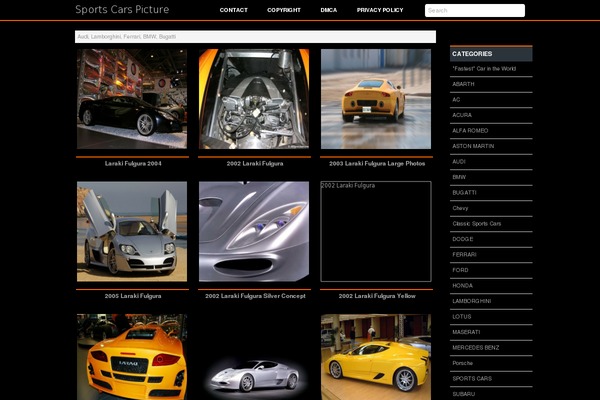Click the Search input field
This screenshot has width=600, height=400.
(x=474, y=10)
